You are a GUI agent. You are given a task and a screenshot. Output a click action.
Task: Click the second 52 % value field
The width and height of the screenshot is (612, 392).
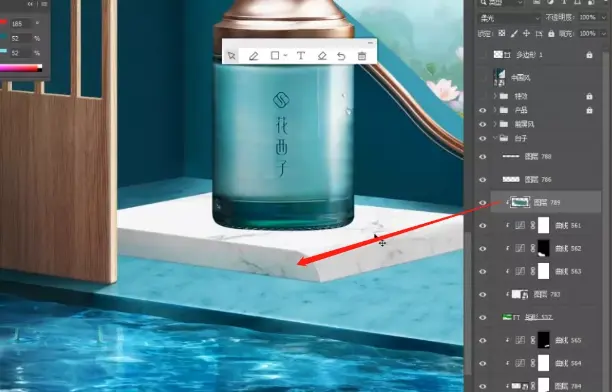click(20, 53)
